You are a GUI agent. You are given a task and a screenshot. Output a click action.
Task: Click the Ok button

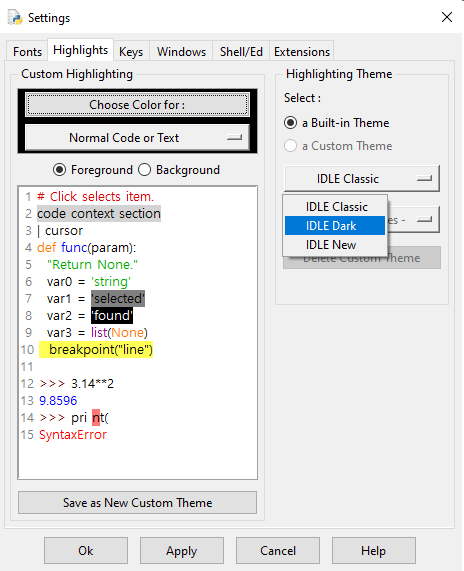86,551
